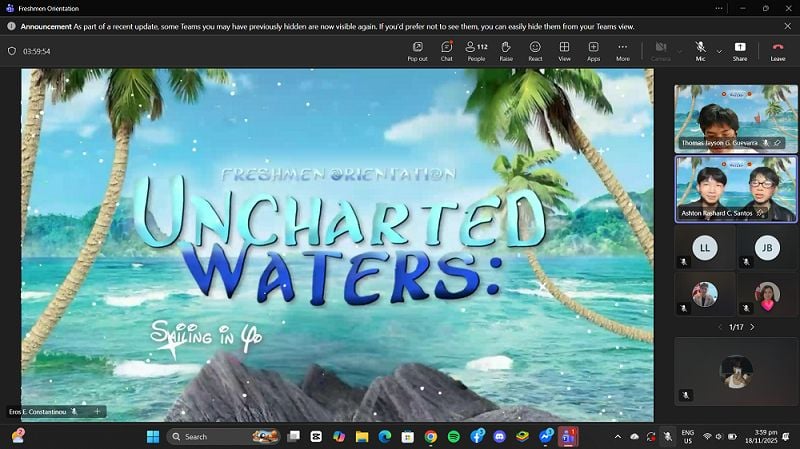Expand the Mic options dropdown arrow
The width and height of the screenshot is (800, 449).
tap(719, 51)
